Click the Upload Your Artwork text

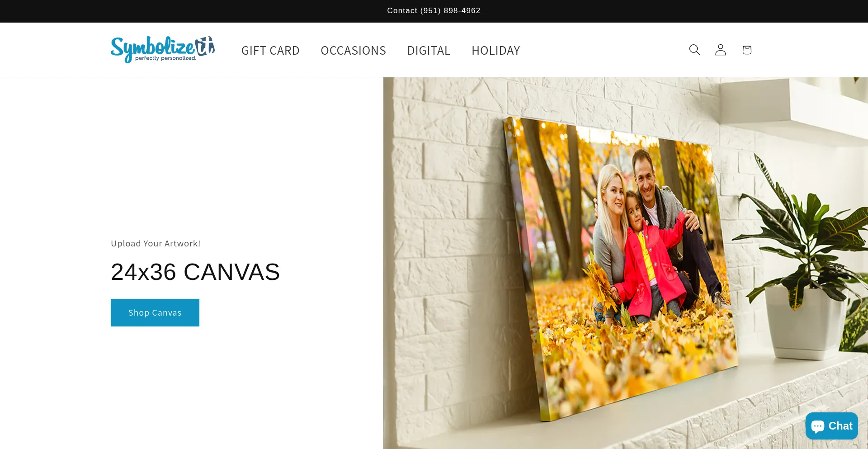point(156,243)
